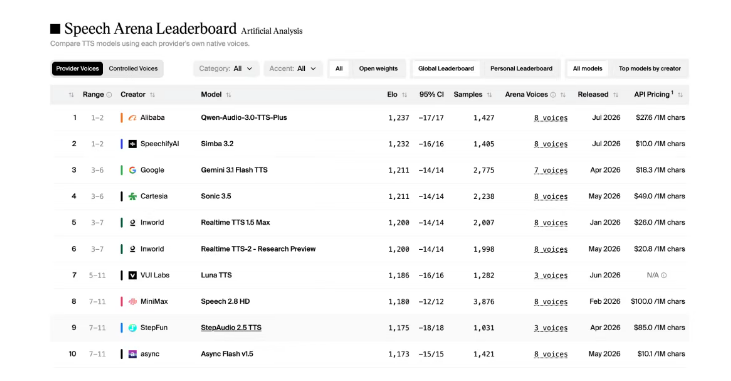
Task: Click the Cartesia green logo icon
Action: click(132, 196)
